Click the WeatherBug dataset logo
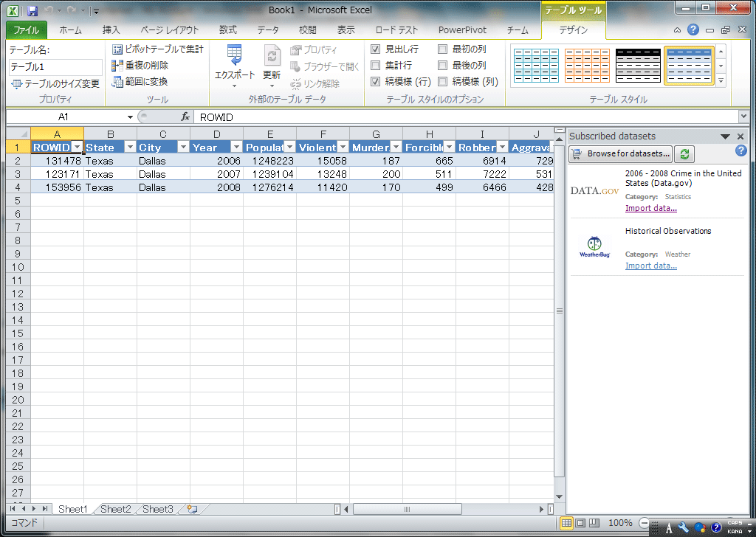Image resolution: width=756 pixels, height=537 pixels. pyautogui.click(x=594, y=247)
